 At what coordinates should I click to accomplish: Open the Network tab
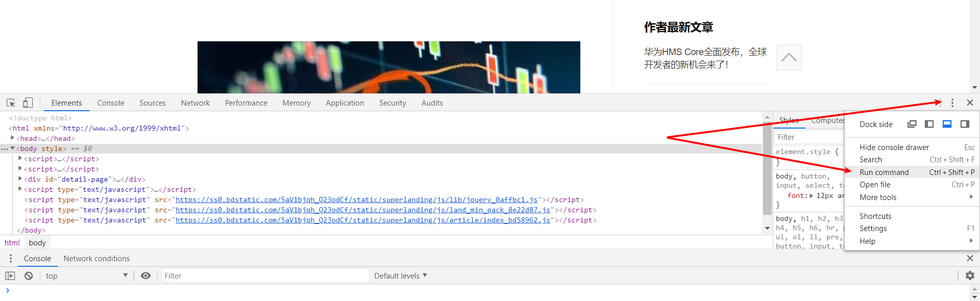point(195,103)
